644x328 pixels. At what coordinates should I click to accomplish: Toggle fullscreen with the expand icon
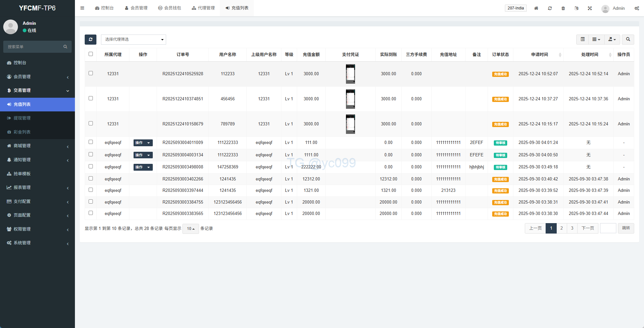coord(590,8)
